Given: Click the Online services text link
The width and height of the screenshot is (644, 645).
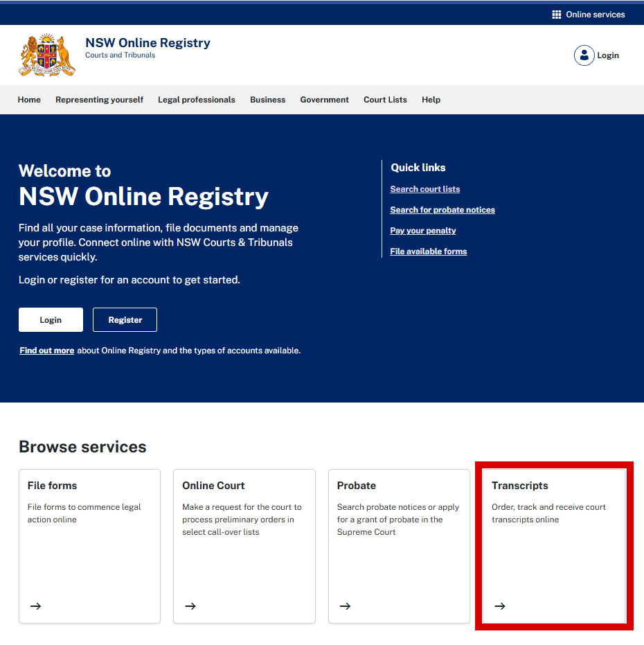Looking at the screenshot, I should tap(595, 15).
